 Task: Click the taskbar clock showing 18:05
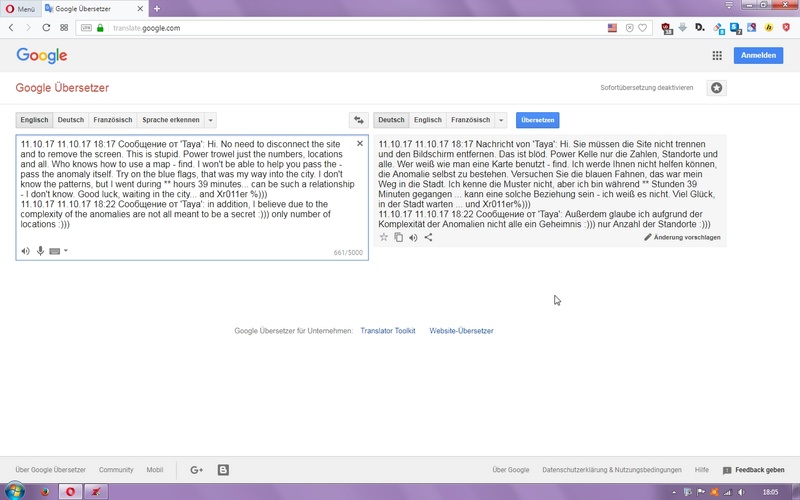coord(770,492)
